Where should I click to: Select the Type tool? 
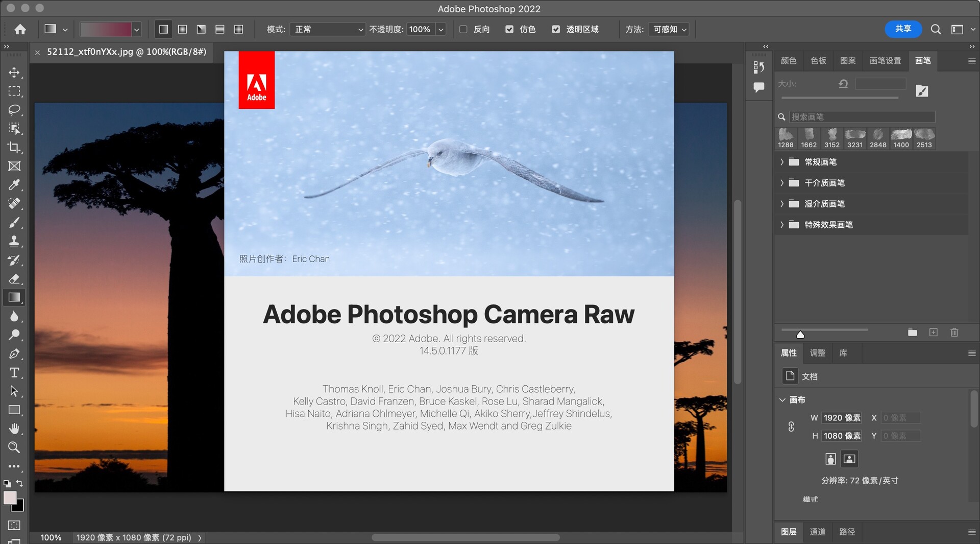pyautogui.click(x=14, y=372)
